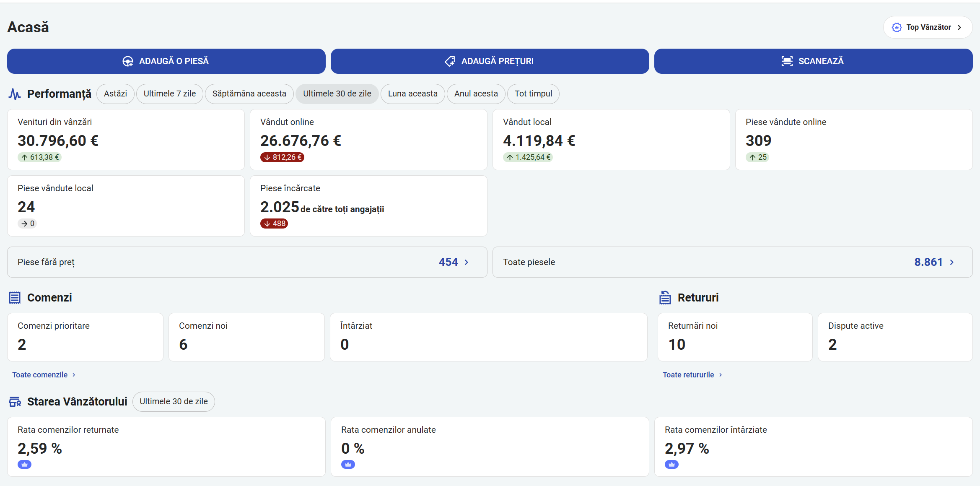980x486 pixels.
Task: Click the red 812,26 € decrease badge
Action: (282, 157)
